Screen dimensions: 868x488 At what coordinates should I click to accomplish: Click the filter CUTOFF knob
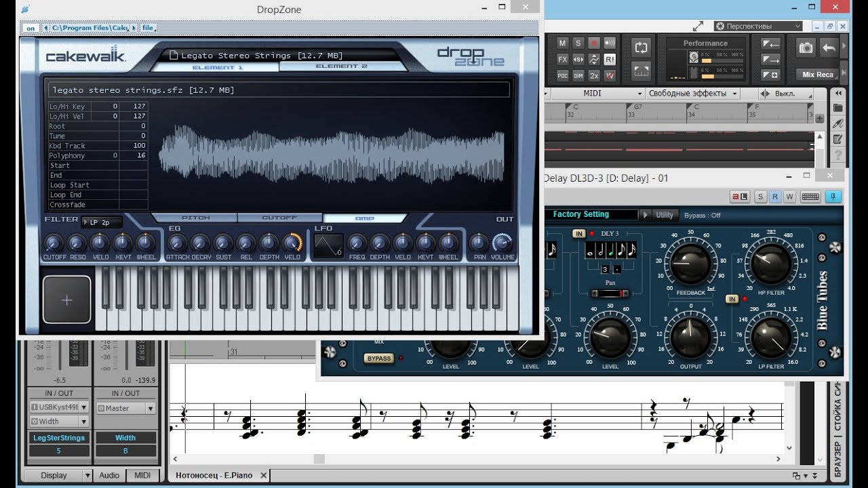coord(53,243)
